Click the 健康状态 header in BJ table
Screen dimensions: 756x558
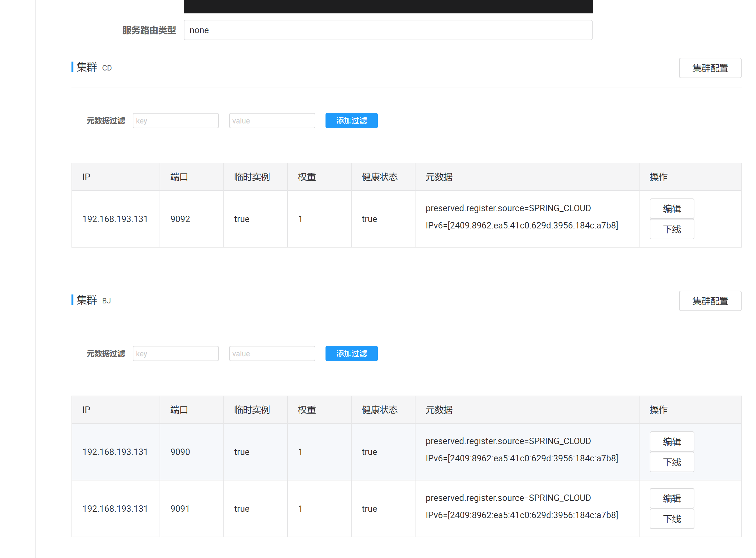coord(379,409)
